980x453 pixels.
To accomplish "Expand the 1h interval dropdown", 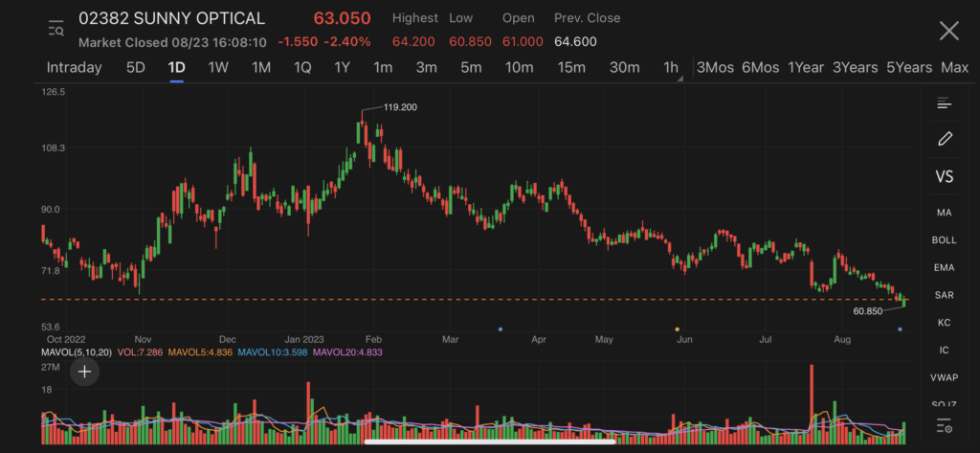I will click(x=672, y=68).
